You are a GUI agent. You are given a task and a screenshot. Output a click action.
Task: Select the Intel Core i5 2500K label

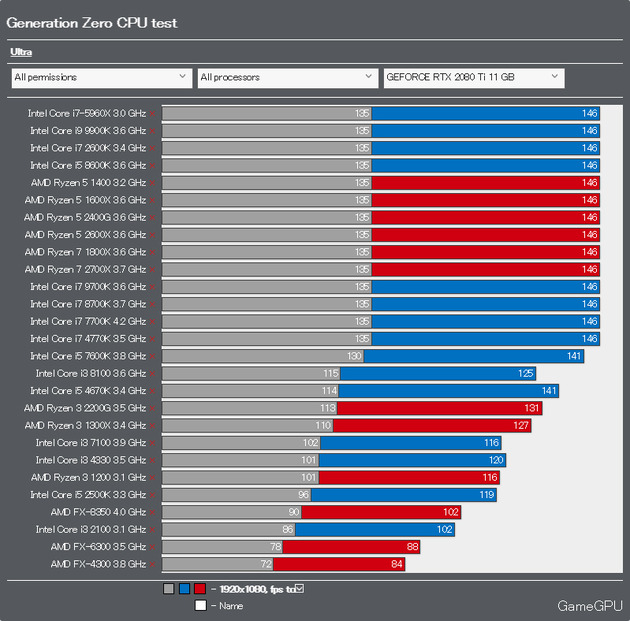point(87,495)
